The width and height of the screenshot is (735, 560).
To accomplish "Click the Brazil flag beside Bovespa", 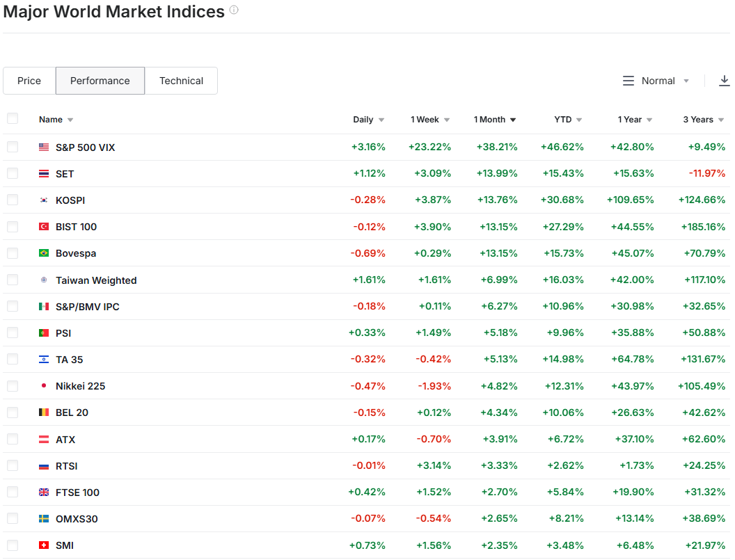I will (x=44, y=253).
